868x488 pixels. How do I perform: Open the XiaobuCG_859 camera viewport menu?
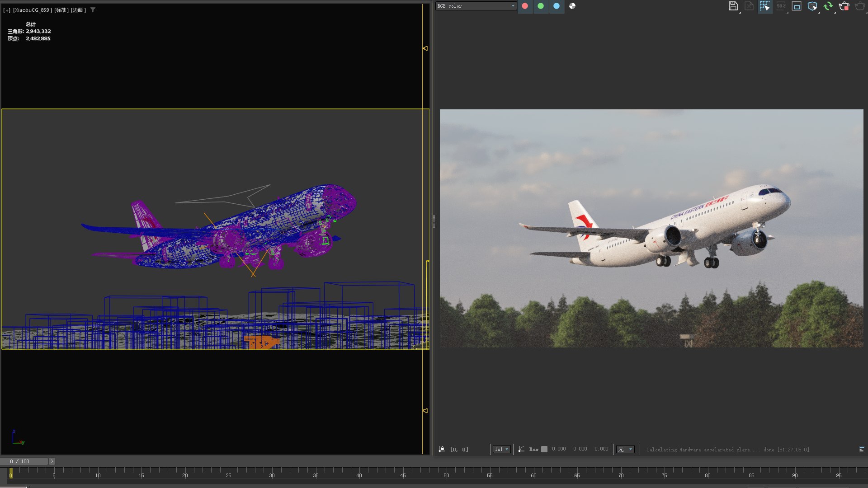point(32,10)
